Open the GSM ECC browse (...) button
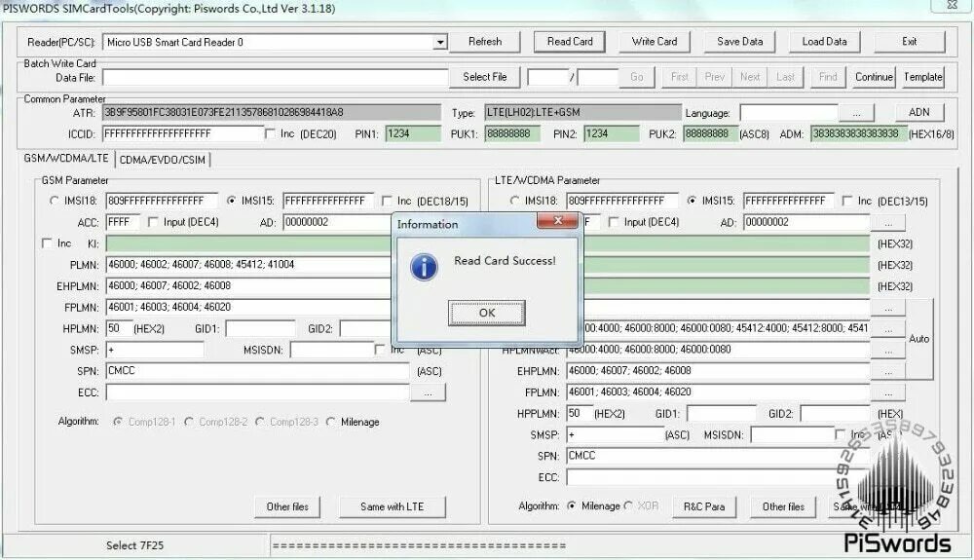The image size is (974, 560). coord(428,393)
